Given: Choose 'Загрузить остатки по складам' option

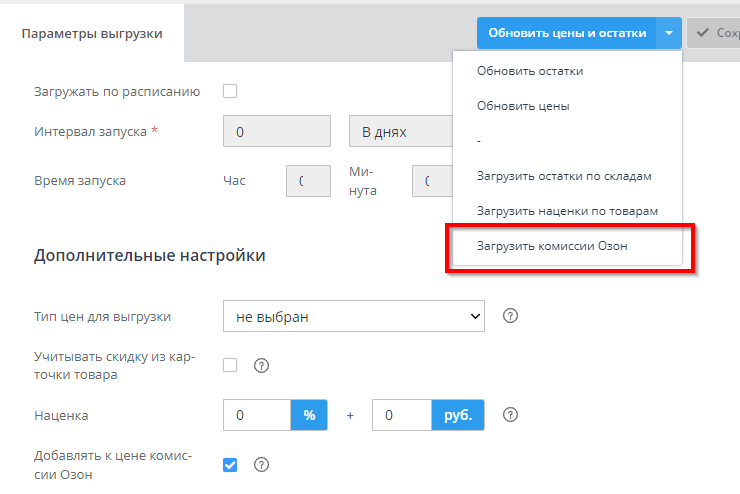Looking at the screenshot, I should click(x=564, y=176).
